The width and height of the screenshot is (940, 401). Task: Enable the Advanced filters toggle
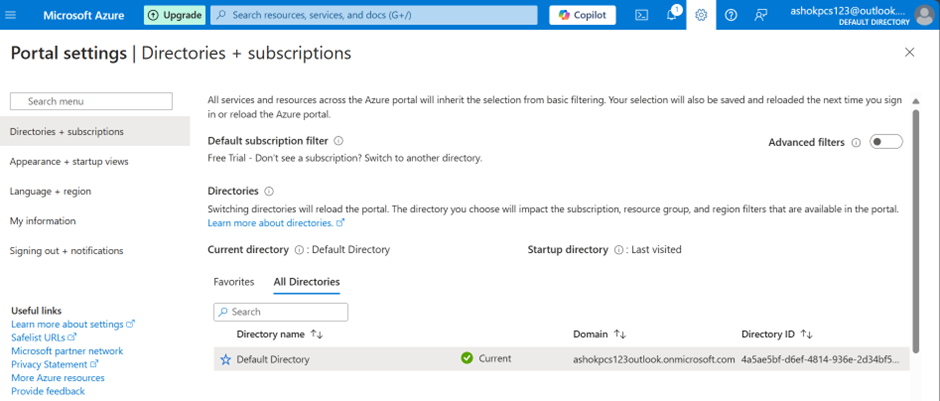pos(885,142)
